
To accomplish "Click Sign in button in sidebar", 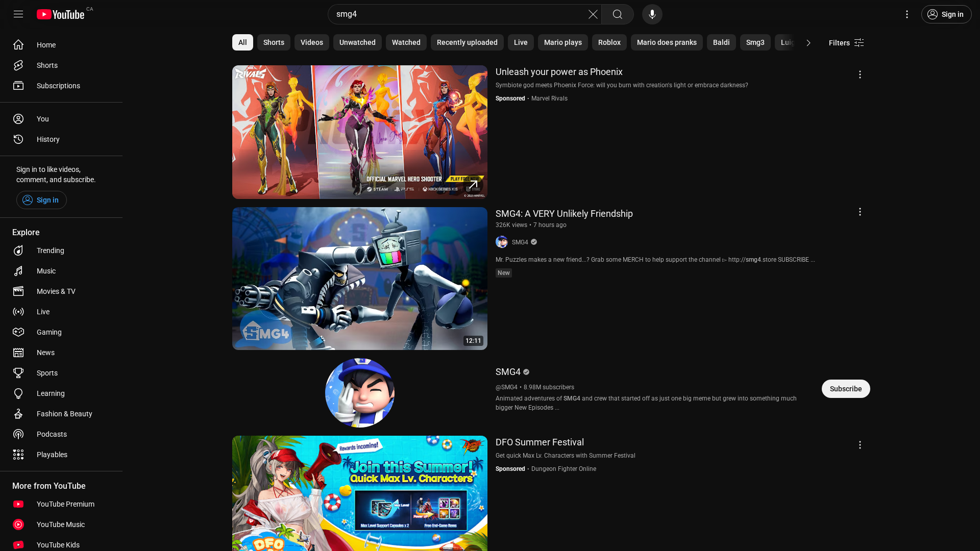I will click(x=41, y=200).
